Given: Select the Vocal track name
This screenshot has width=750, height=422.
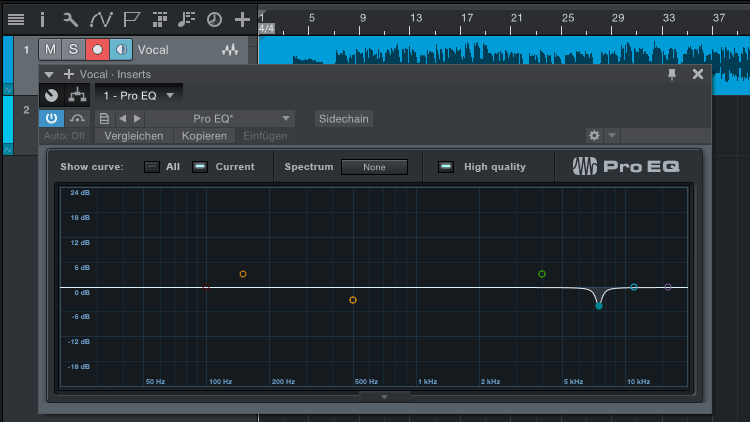Looking at the screenshot, I should tap(153, 50).
